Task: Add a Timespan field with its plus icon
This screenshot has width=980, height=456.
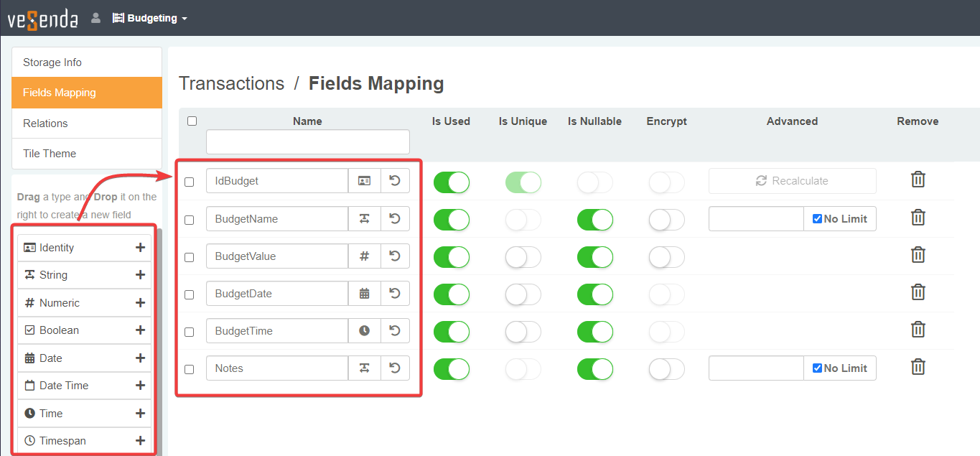Action: click(140, 441)
